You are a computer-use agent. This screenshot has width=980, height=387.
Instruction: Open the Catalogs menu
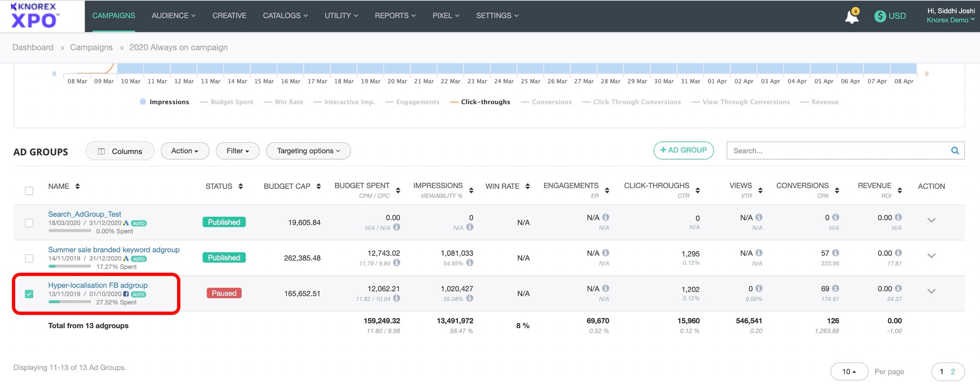[285, 16]
